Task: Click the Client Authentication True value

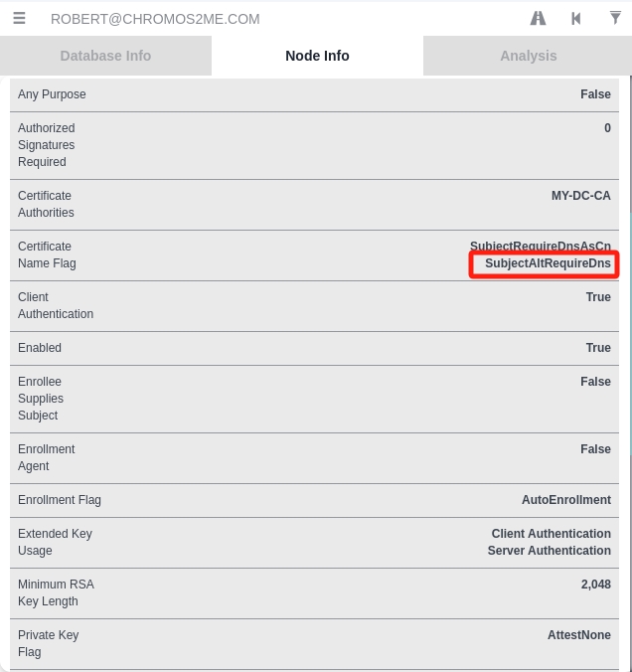Action: (x=598, y=297)
